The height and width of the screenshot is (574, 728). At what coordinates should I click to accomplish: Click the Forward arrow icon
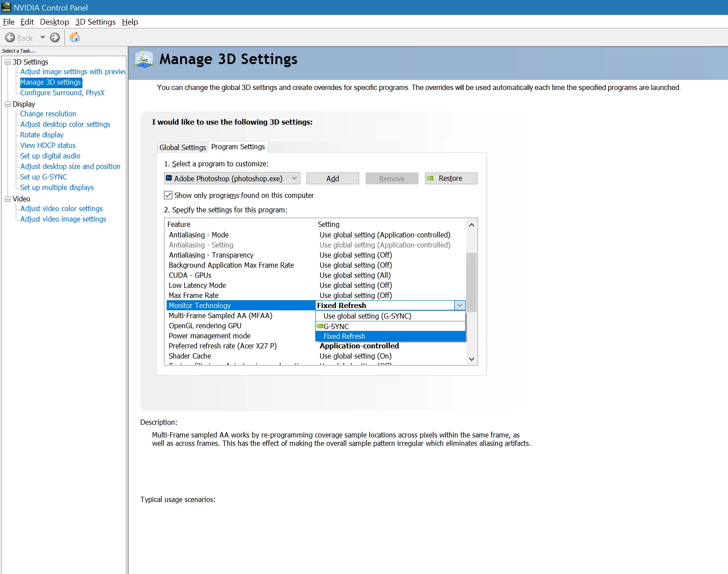tap(55, 38)
